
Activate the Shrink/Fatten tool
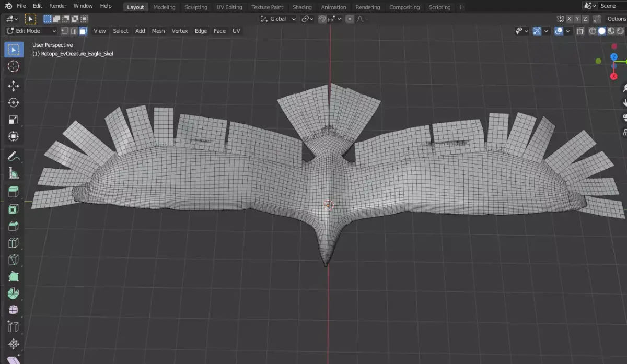click(14, 344)
